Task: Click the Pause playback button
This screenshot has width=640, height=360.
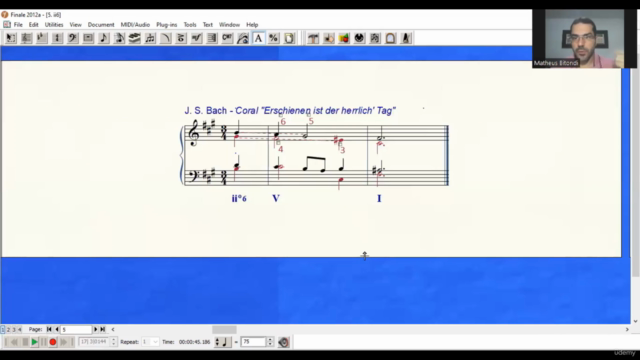Action: (x=44, y=342)
